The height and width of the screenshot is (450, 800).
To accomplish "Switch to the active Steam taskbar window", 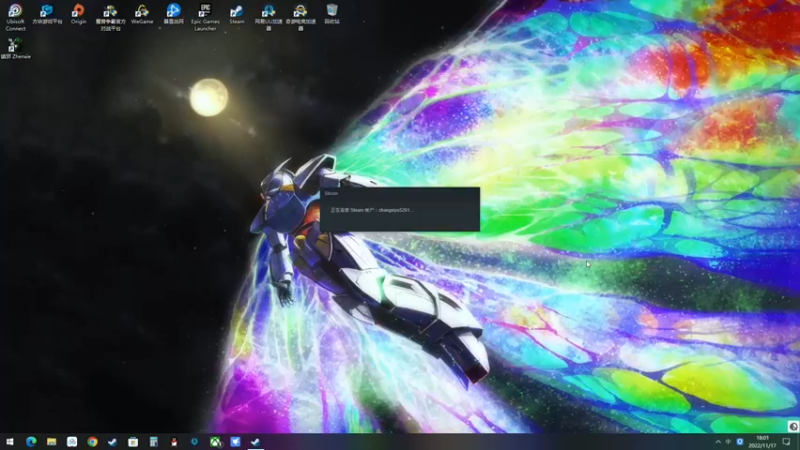I will [x=256, y=442].
